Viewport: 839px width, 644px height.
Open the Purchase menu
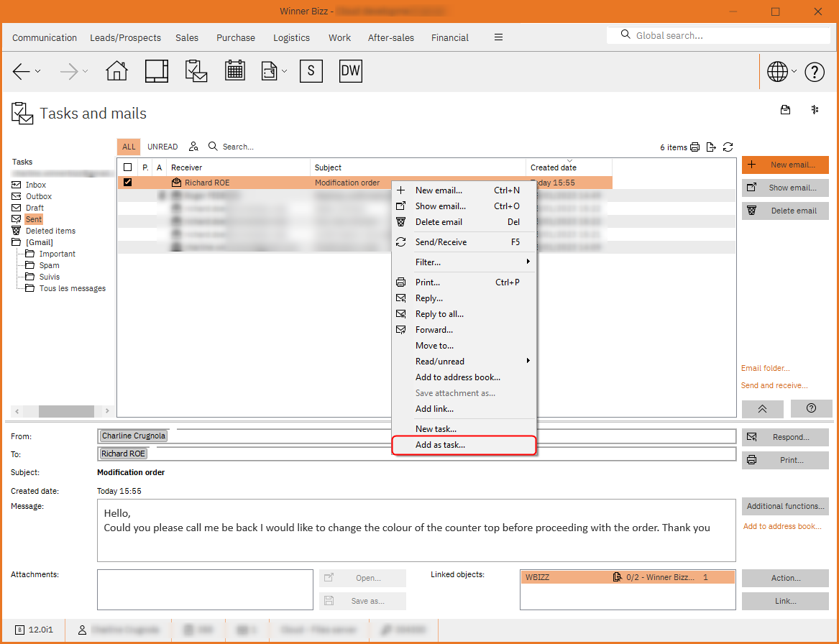[235, 37]
